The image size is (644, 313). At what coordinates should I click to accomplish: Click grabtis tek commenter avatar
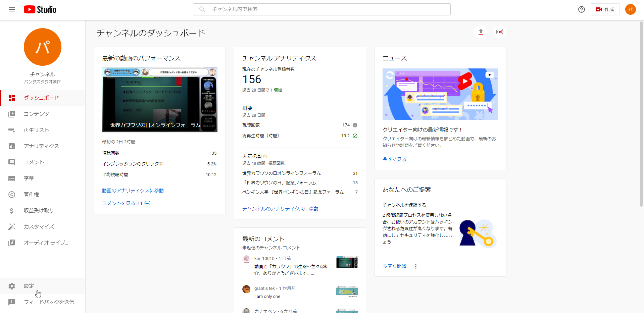(x=246, y=289)
